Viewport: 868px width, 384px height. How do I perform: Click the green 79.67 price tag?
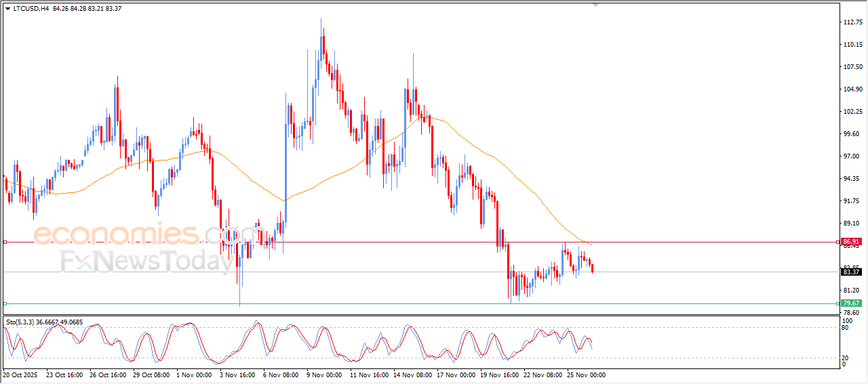click(851, 303)
